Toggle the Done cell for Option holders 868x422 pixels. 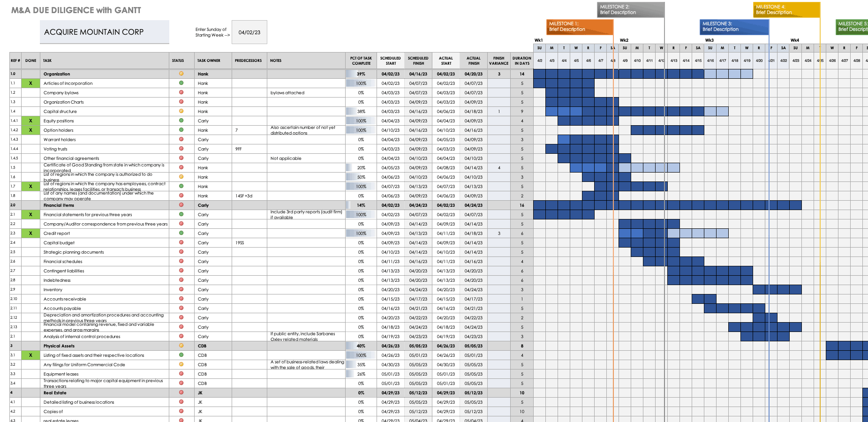tap(31, 130)
